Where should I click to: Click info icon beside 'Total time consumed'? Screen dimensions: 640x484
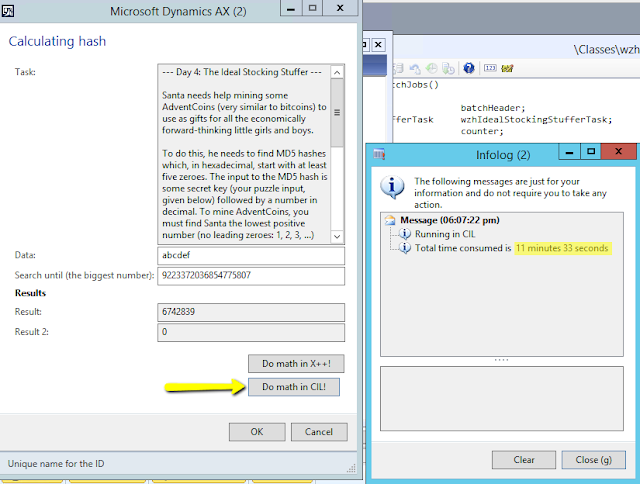pos(404,248)
